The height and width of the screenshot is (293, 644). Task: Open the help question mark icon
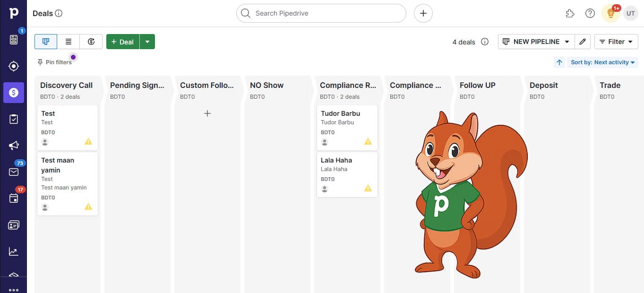590,13
